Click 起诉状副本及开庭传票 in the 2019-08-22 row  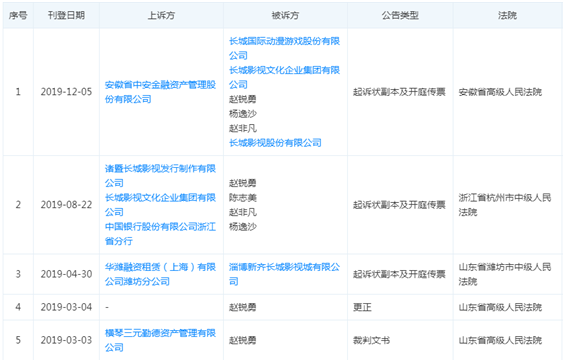399,205
